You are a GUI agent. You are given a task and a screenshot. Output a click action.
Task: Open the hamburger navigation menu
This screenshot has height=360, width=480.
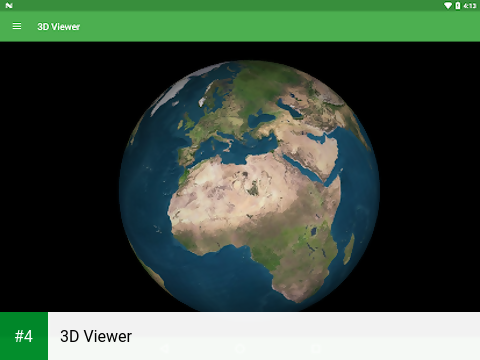click(x=17, y=26)
